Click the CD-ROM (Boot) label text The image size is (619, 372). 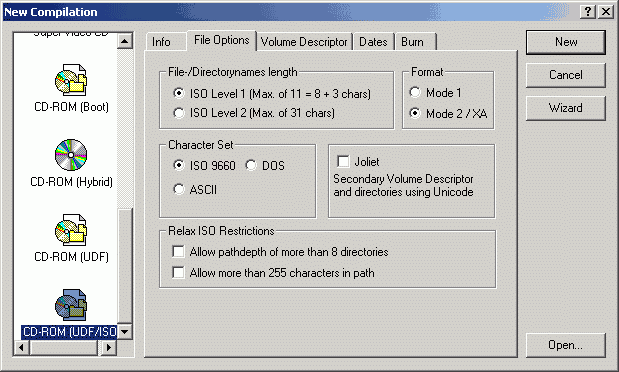[x=71, y=107]
